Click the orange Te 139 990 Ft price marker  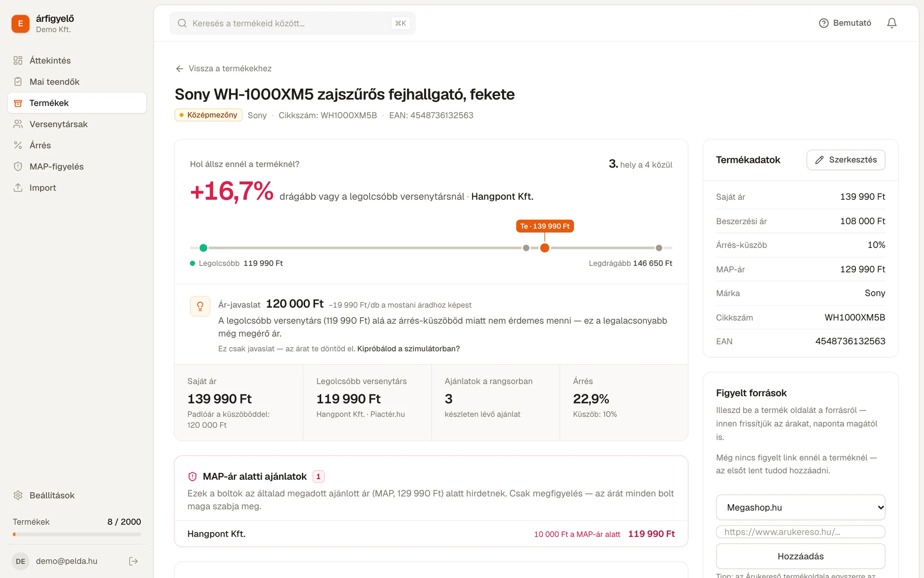pos(545,226)
